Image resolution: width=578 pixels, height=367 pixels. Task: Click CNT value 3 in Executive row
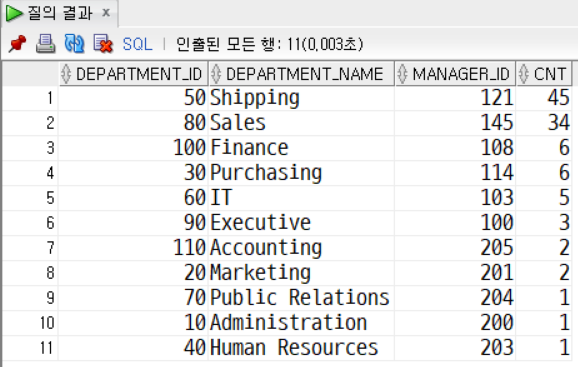click(x=544, y=223)
